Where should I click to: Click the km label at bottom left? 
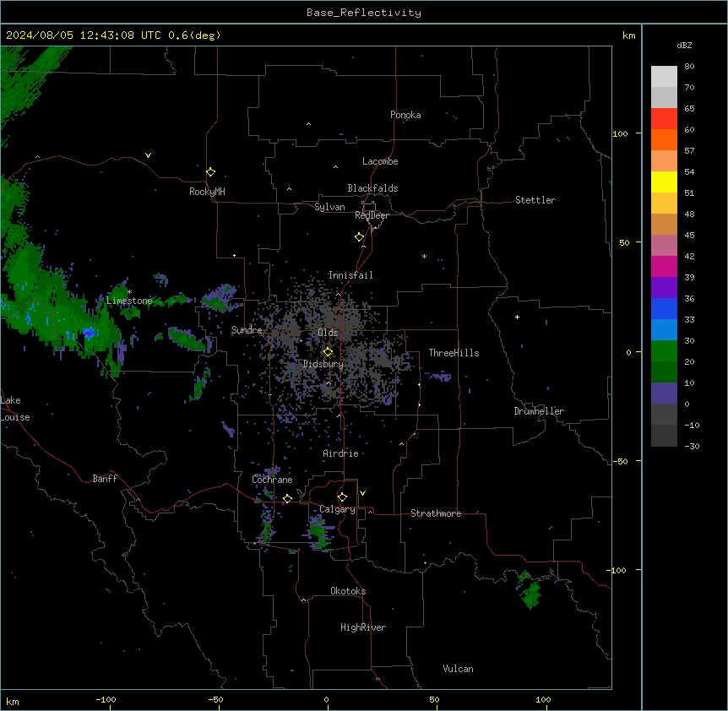coord(13,701)
